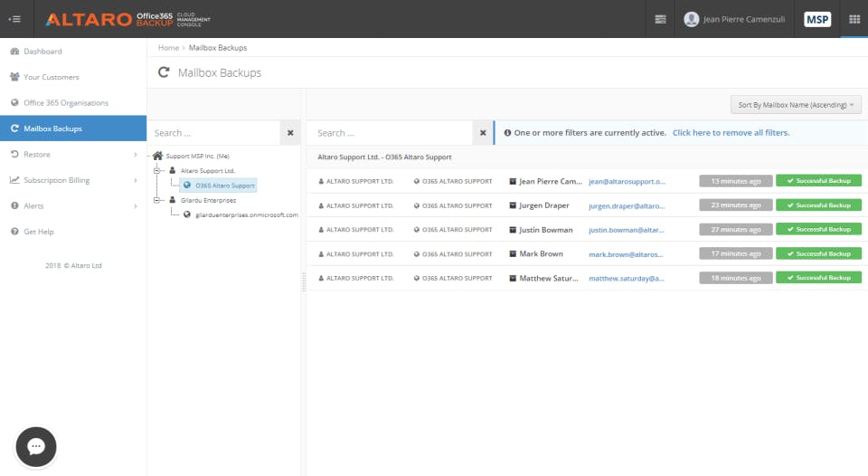Focus the mailbox list search field
The width and height of the screenshot is (868, 476).
tap(389, 133)
